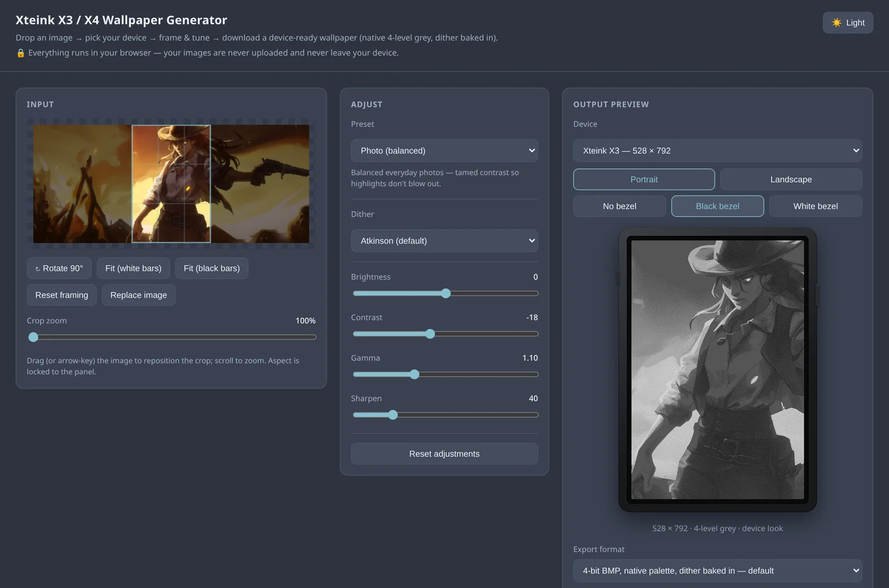Click the lock icon before privacy note

click(21, 53)
